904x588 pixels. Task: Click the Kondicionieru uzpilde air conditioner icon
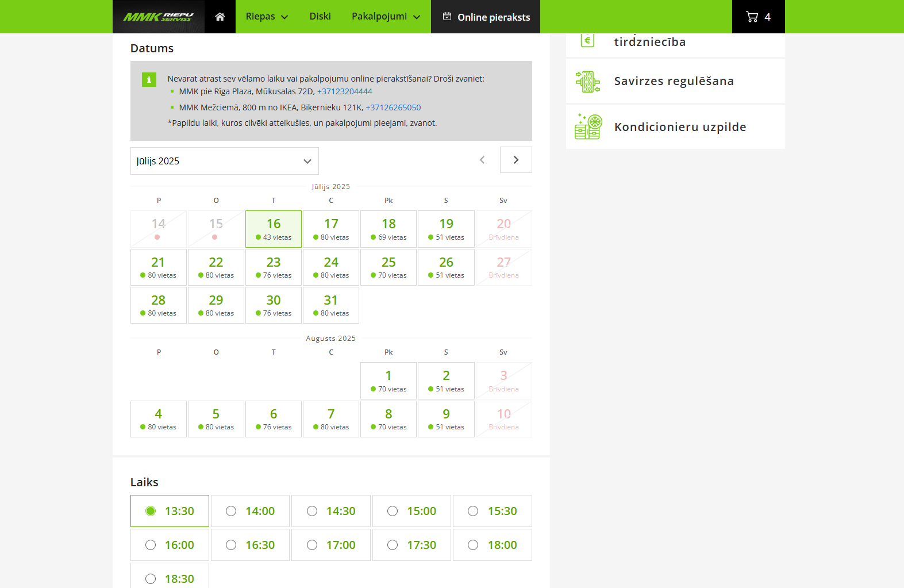click(588, 127)
